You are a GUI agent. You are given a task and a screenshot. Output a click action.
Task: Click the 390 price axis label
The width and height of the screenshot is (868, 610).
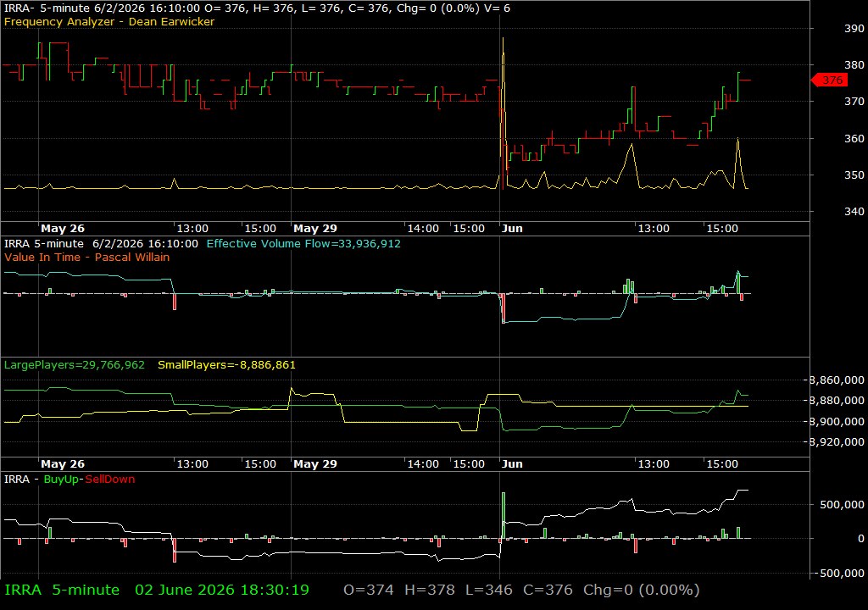854,29
